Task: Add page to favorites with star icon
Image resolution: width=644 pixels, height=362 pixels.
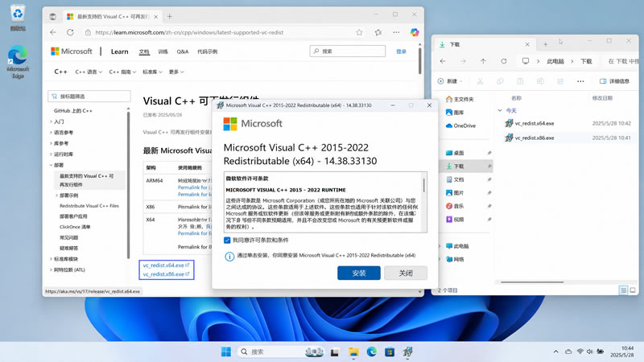Action: (x=359, y=32)
